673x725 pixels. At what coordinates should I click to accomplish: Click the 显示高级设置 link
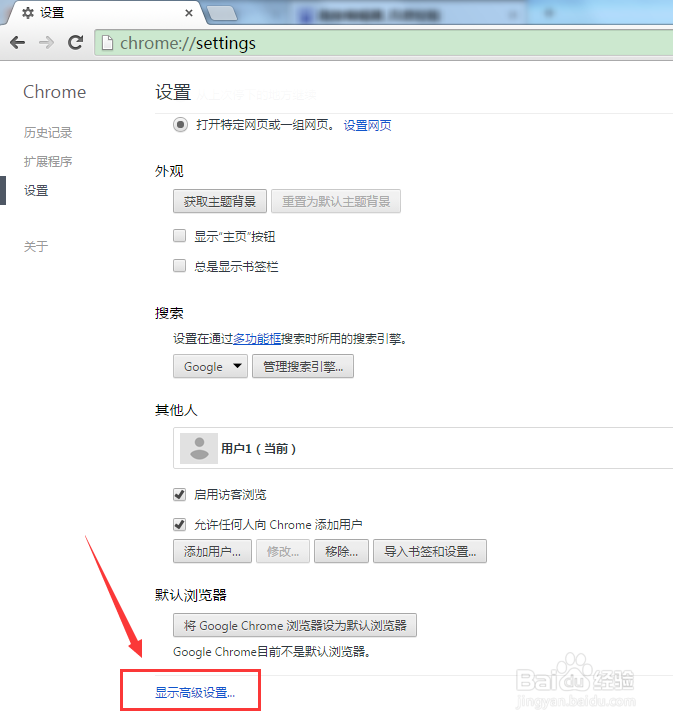click(x=195, y=693)
